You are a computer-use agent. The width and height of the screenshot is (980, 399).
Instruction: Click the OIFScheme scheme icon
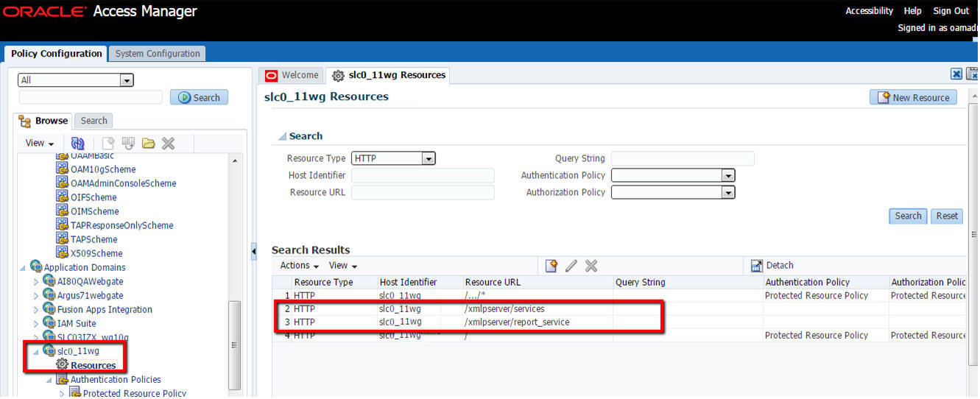click(x=62, y=197)
